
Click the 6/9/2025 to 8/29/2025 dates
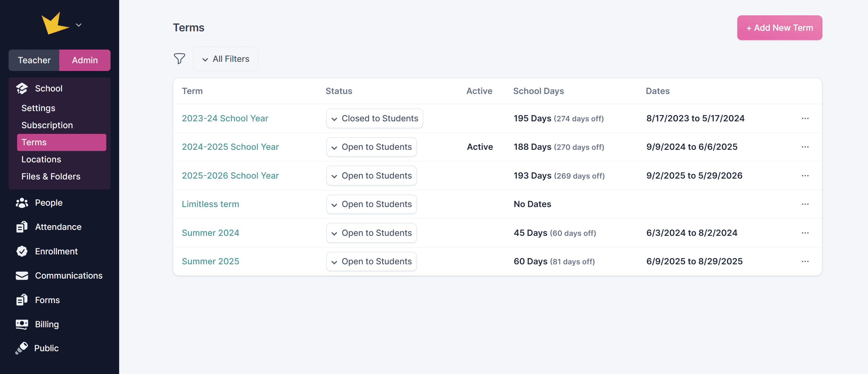[x=694, y=261]
